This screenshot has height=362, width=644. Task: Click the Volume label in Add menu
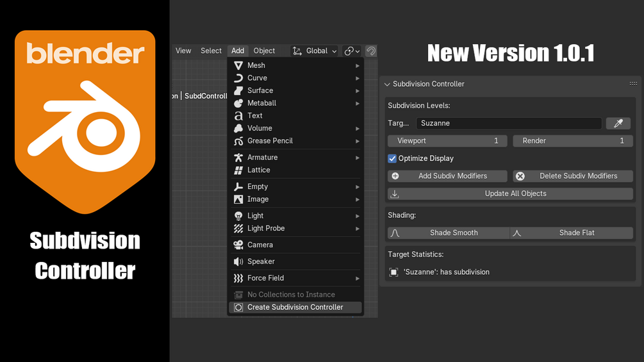click(x=260, y=128)
